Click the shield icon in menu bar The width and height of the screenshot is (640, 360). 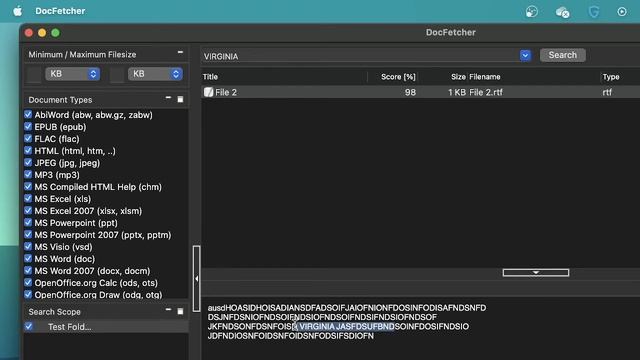click(593, 12)
